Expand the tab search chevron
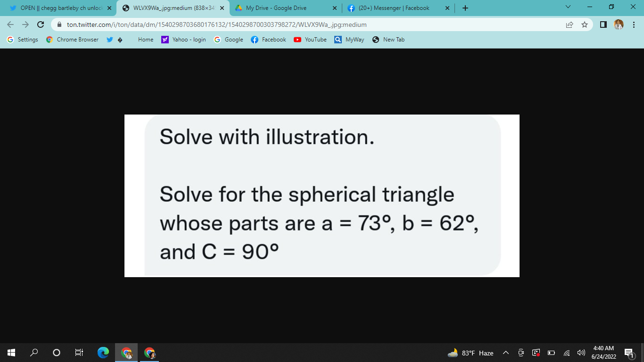 tap(568, 8)
